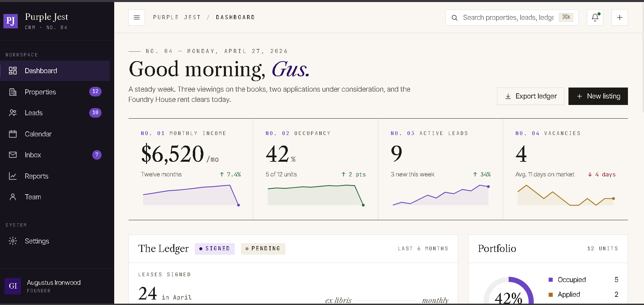The height and width of the screenshot is (305, 644).
Task: Open Calendar section
Action: coord(55,134)
